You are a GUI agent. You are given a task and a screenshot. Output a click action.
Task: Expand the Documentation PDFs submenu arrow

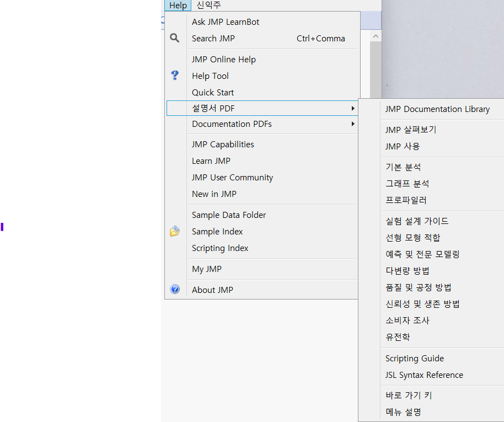(353, 124)
